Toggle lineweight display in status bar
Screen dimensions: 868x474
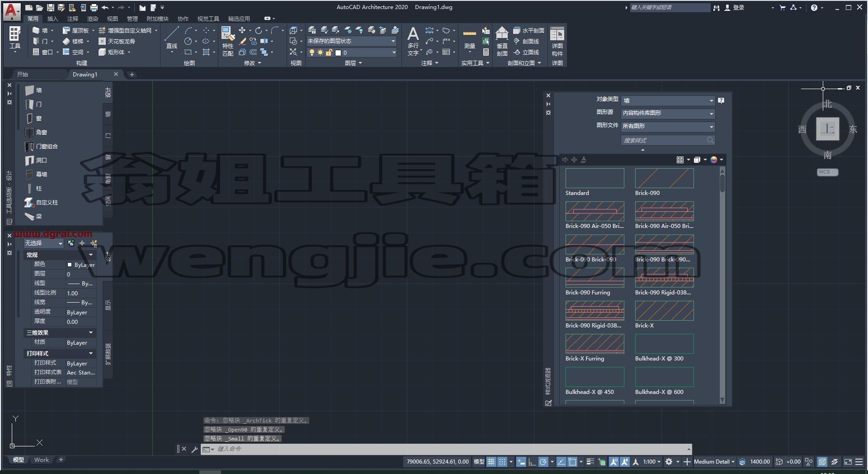tap(590, 462)
